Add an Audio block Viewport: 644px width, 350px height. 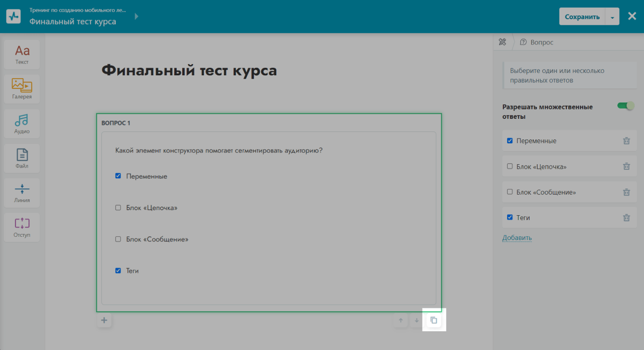(22, 124)
